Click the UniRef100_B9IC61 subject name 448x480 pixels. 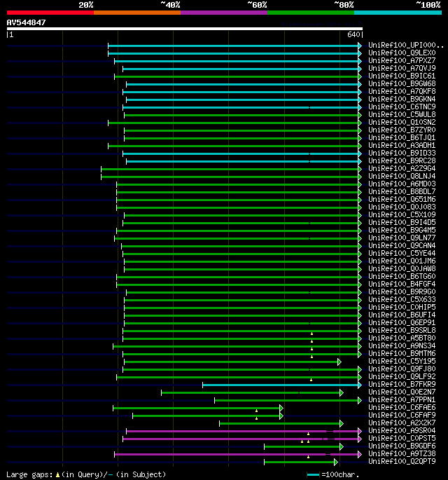(x=402, y=76)
